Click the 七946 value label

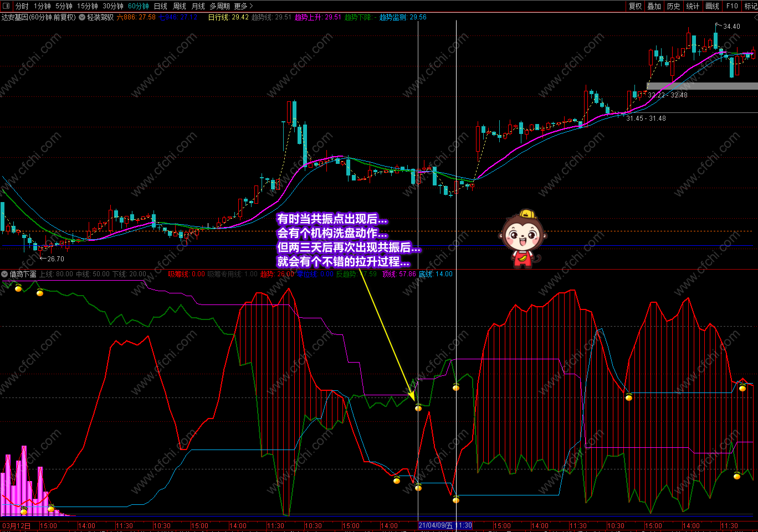pyautogui.click(x=178, y=17)
